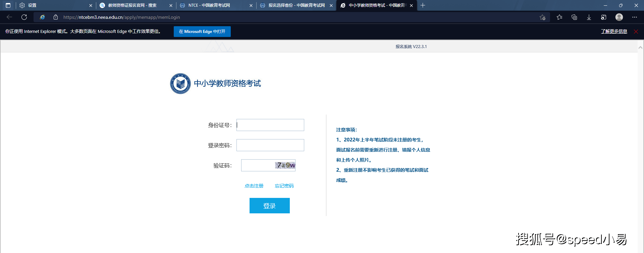Add this page to favorites

[542, 17]
